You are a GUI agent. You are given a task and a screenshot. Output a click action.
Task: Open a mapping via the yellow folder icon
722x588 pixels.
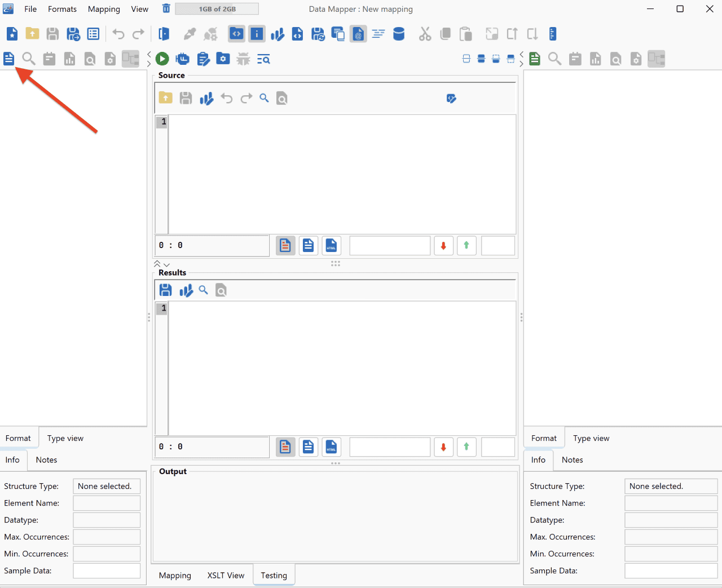32,34
